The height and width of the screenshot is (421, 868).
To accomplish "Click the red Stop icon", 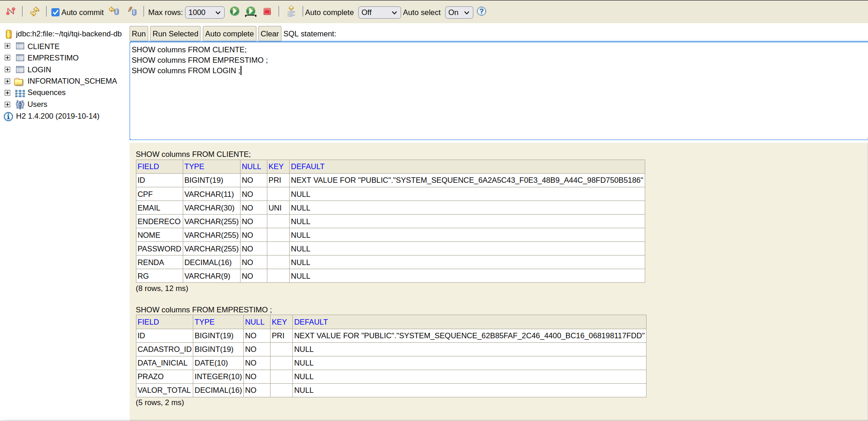I will (267, 11).
